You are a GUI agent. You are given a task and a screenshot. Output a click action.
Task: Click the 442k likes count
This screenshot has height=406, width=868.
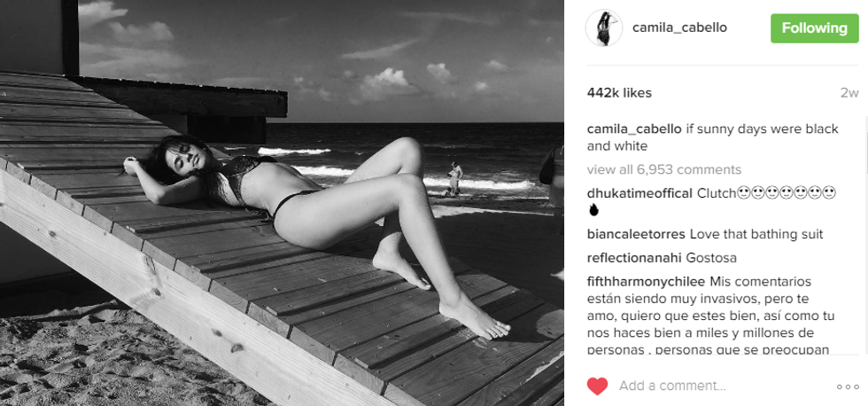click(x=619, y=93)
